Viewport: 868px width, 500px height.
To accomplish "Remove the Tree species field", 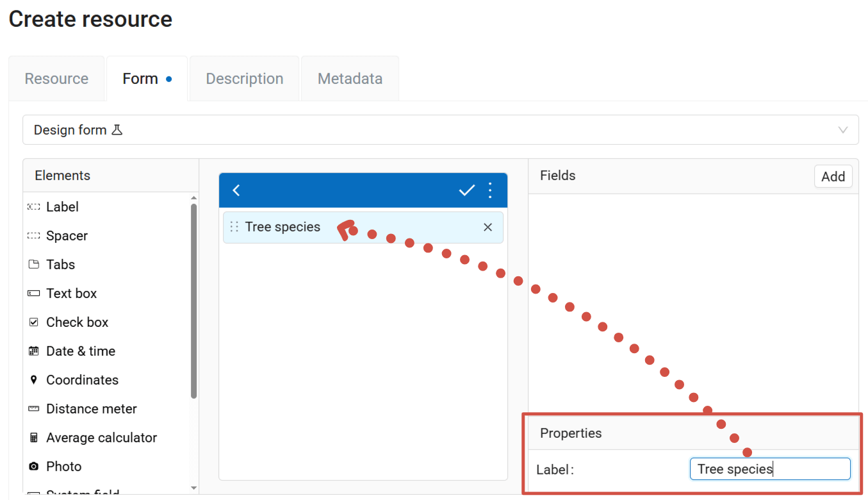I will (488, 228).
